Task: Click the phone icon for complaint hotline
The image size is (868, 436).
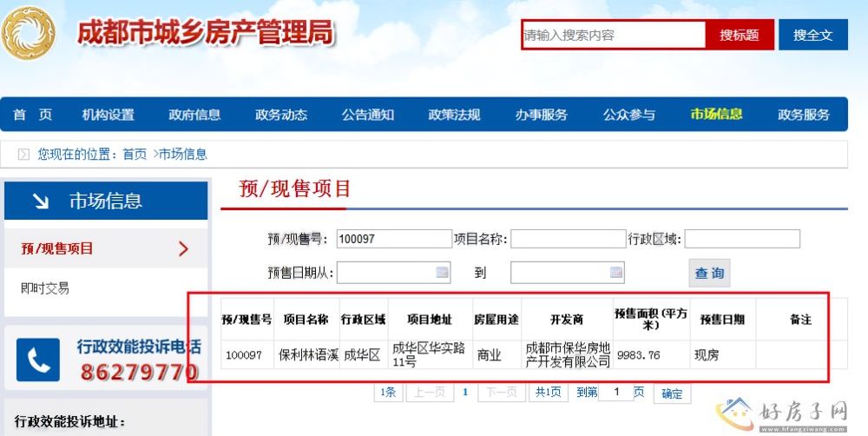Action: (x=38, y=360)
